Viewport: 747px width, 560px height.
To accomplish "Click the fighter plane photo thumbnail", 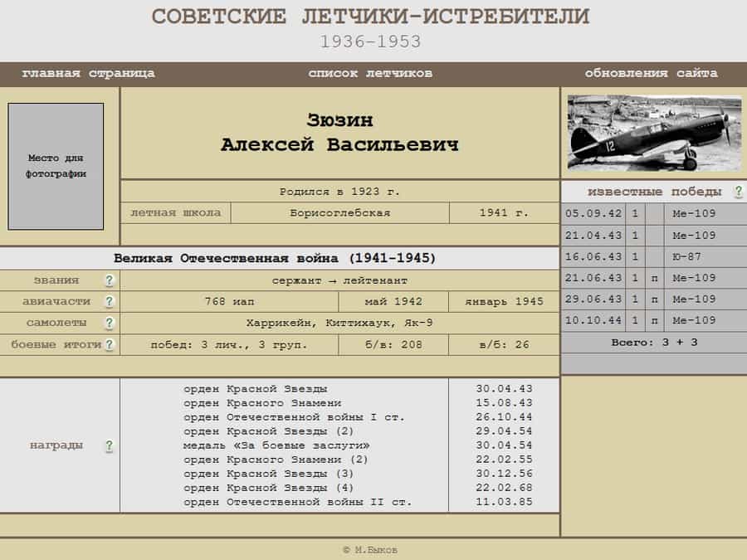I will tap(654, 133).
